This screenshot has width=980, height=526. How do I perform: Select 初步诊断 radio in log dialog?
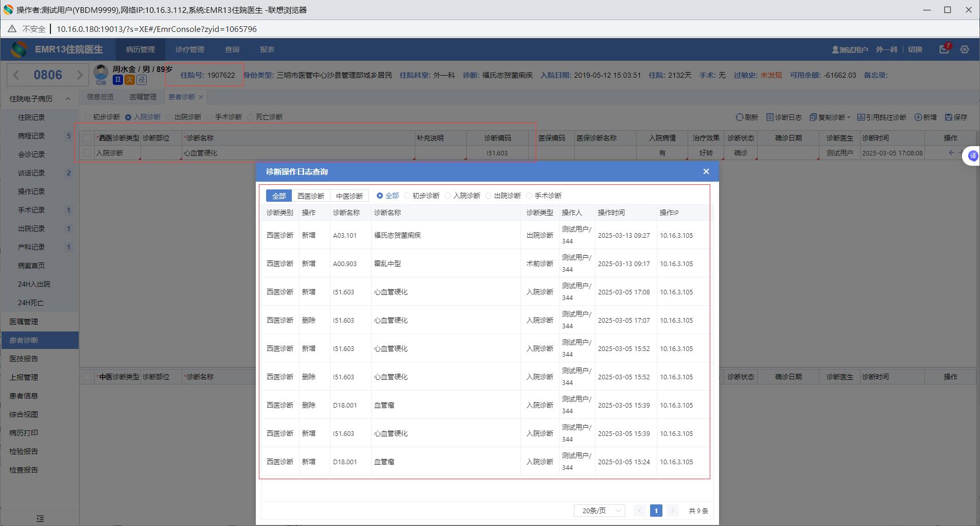coord(407,196)
